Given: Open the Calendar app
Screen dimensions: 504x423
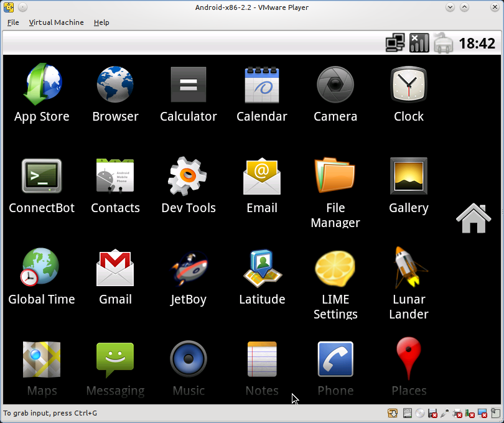Looking at the screenshot, I should (x=261, y=93).
